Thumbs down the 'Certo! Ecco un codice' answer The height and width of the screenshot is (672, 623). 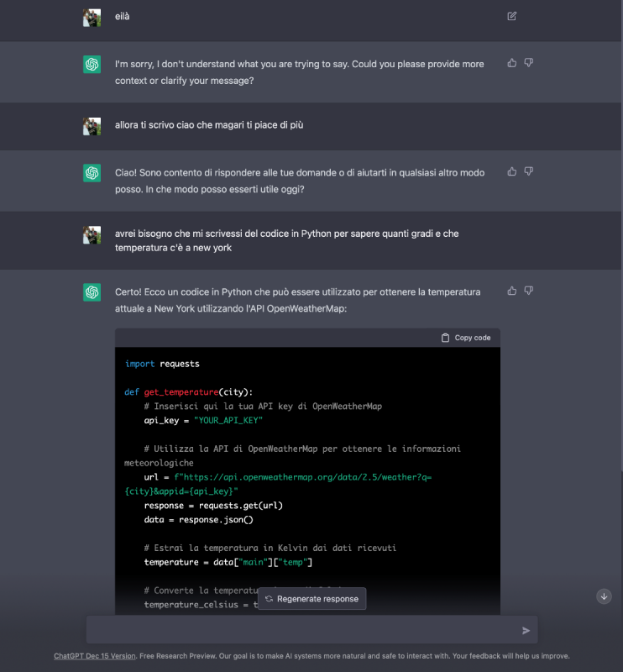pyautogui.click(x=529, y=291)
